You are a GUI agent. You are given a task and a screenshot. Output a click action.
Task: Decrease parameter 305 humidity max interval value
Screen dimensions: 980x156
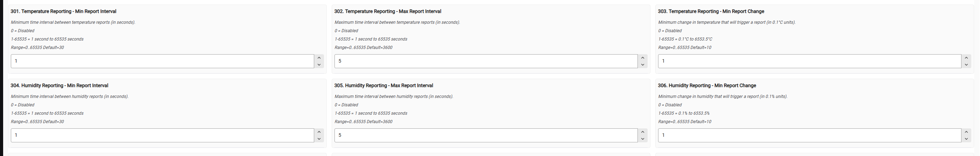[x=642, y=139]
